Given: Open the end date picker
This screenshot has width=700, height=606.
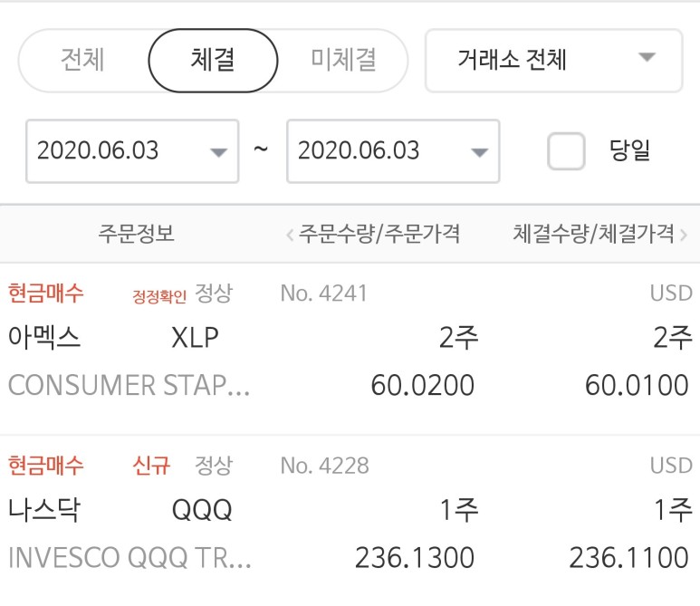Looking at the screenshot, I should (393, 151).
